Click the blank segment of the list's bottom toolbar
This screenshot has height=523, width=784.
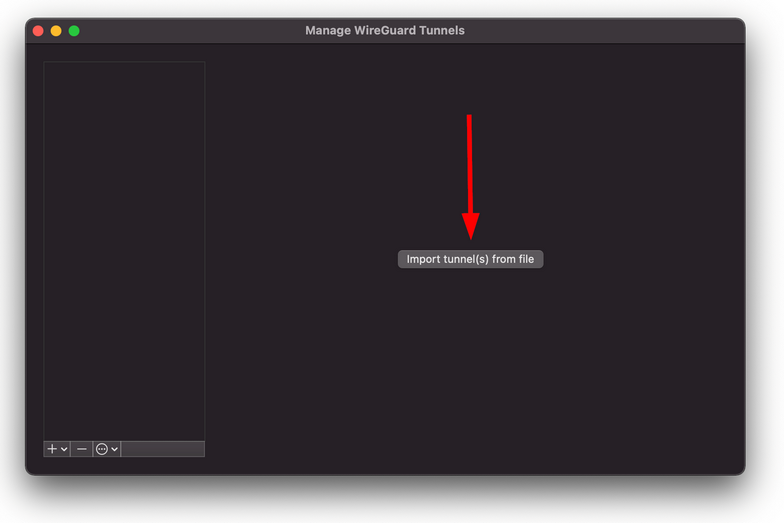coord(162,449)
